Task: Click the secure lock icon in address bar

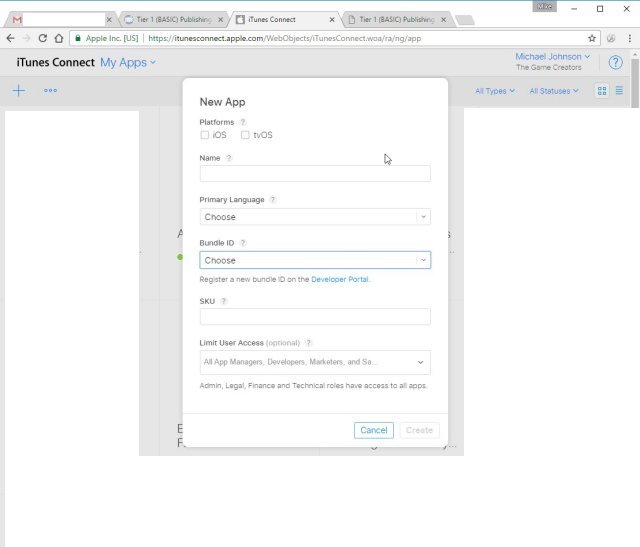Action: click(x=78, y=38)
